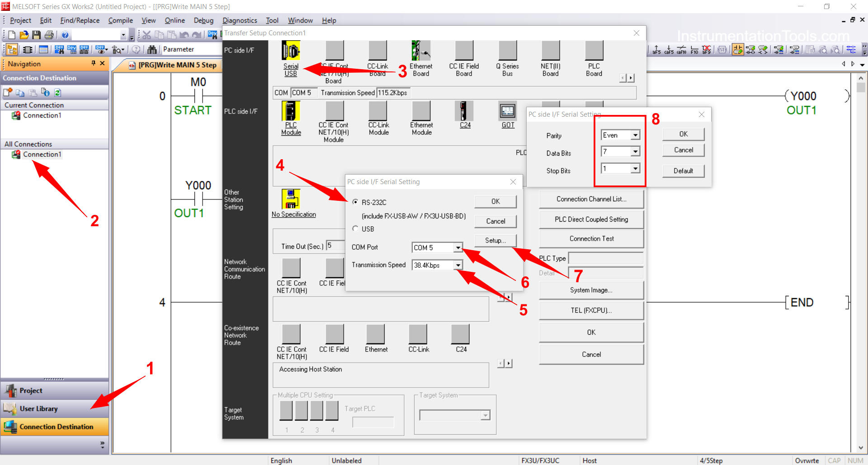Select Connection1 under All Connections
The image size is (868, 465).
pyautogui.click(x=42, y=154)
